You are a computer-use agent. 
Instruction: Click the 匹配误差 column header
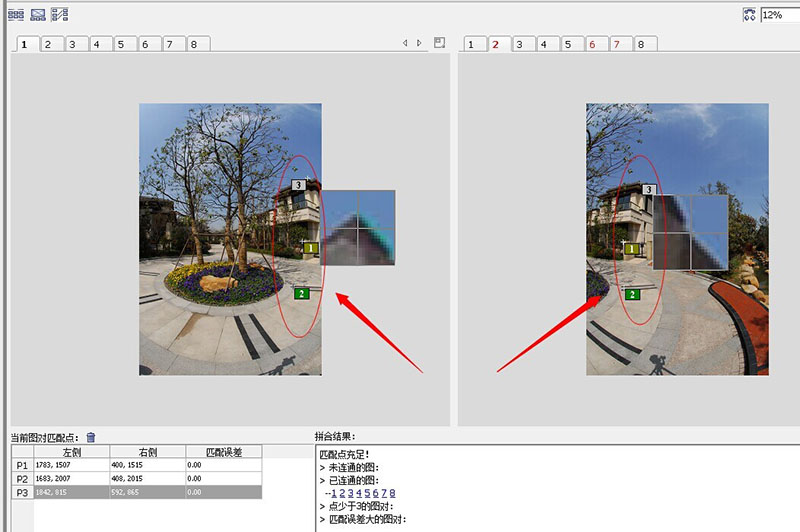pos(223,452)
